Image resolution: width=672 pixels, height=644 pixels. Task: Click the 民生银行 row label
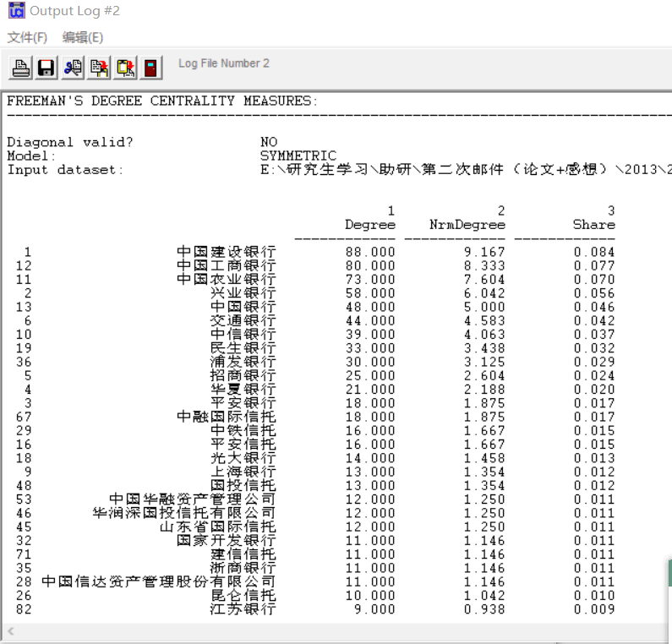coord(243,348)
